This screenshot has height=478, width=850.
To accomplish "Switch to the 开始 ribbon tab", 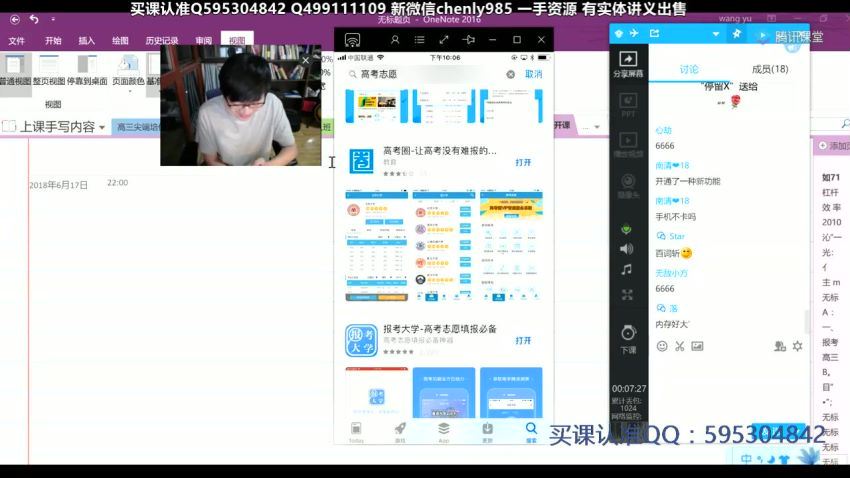I will coord(53,41).
